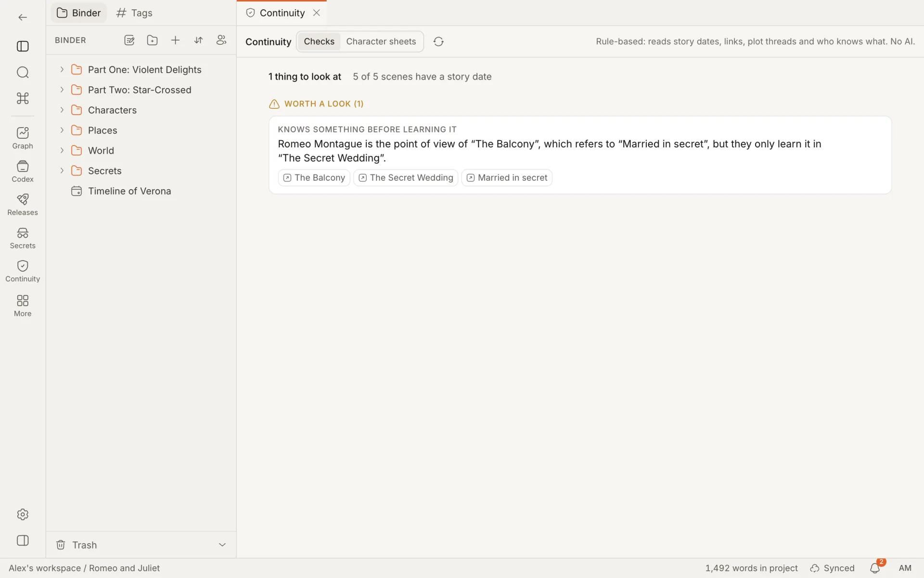Open notifications bell
924x578 pixels.
(x=875, y=568)
